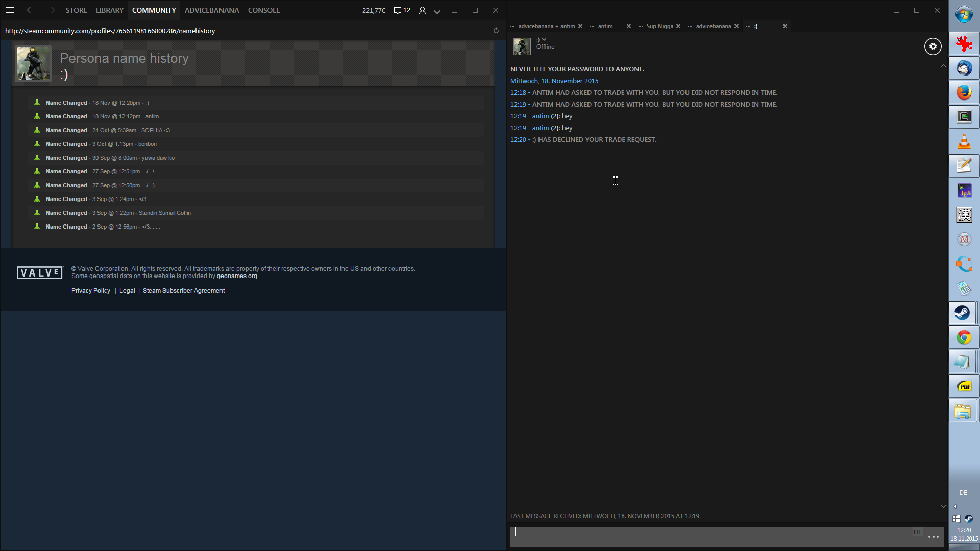Open the geonames.org link

pyautogui.click(x=237, y=276)
